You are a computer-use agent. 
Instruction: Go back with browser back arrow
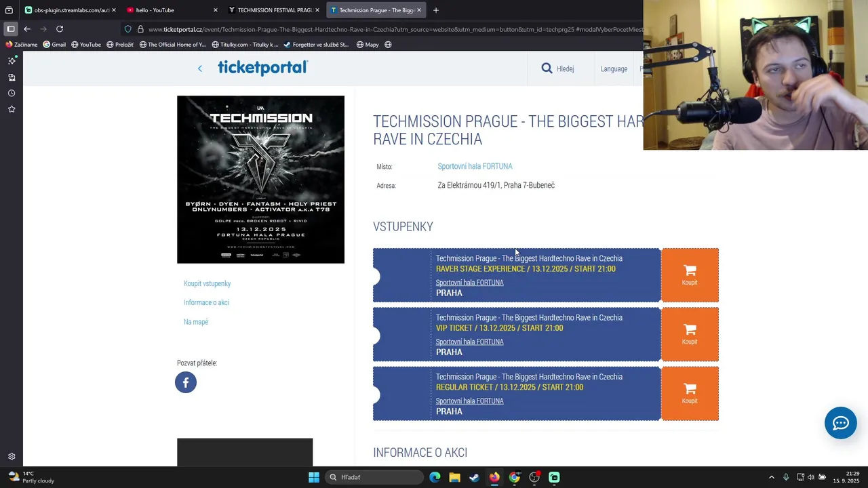tap(27, 29)
